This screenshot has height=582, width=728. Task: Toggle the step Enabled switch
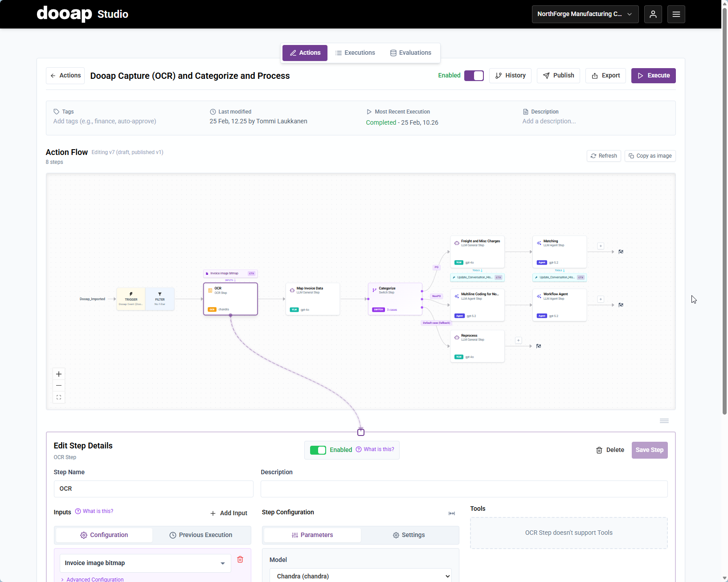(318, 450)
